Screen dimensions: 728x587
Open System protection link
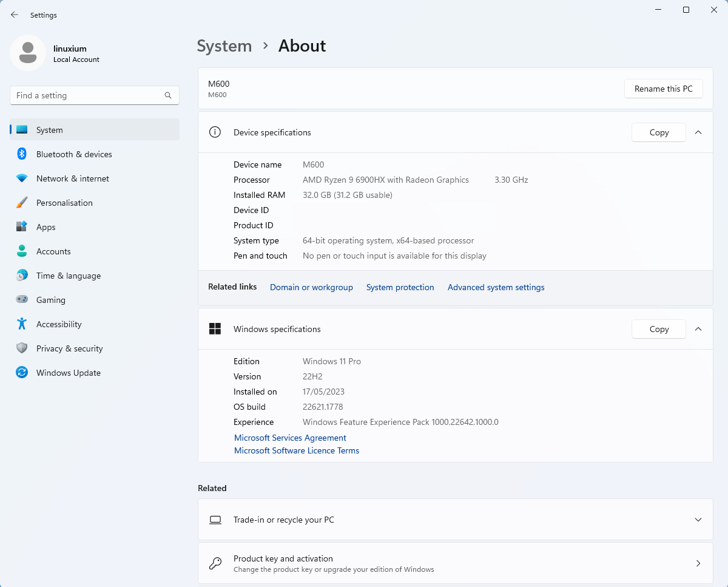coord(400,287)
